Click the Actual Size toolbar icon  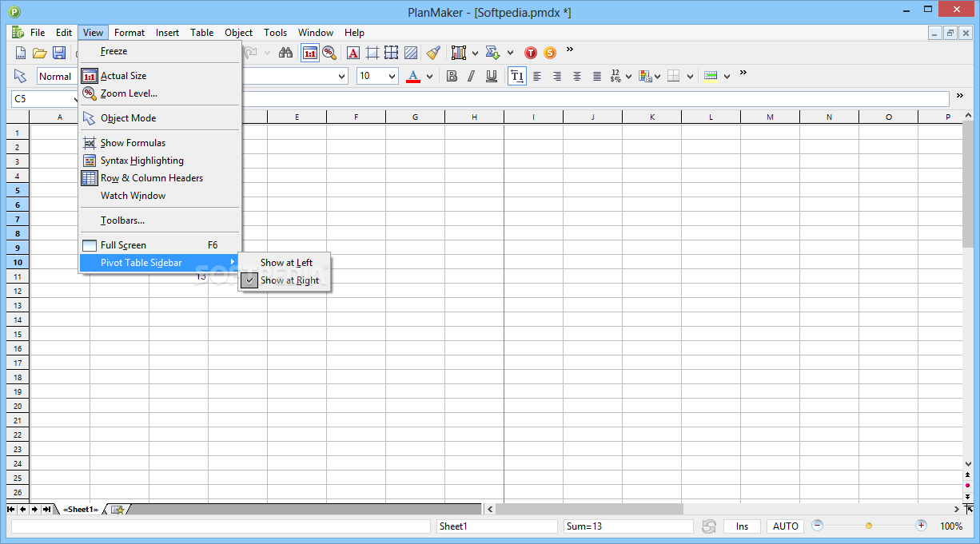(x=309, y=53)
